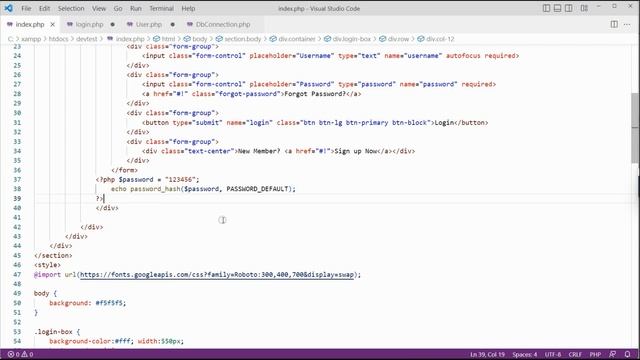This screenshot has height=360, width=640.
Task: Open the Help menu
Action: coord(188,8)
